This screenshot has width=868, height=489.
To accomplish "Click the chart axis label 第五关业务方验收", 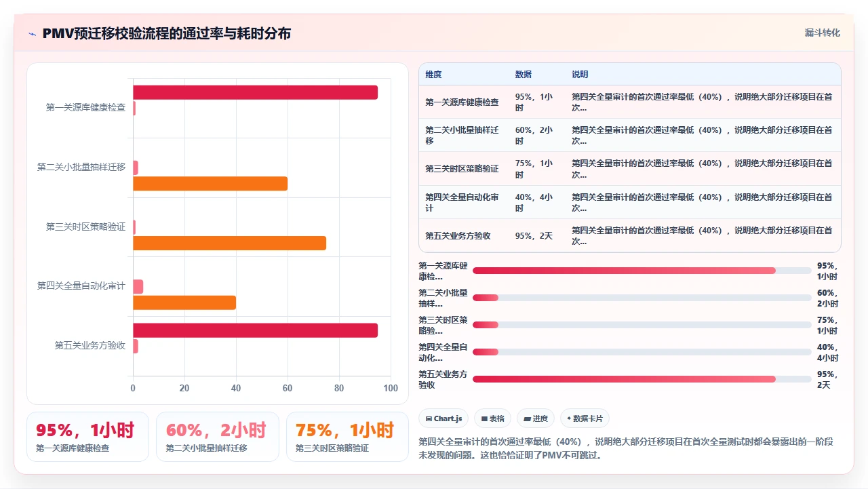I will point(90,346).
